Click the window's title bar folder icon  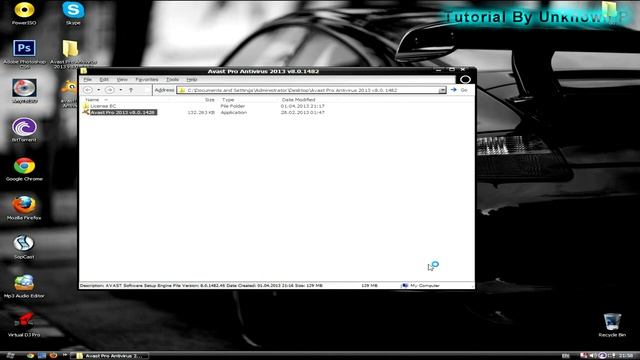[84, 71]
